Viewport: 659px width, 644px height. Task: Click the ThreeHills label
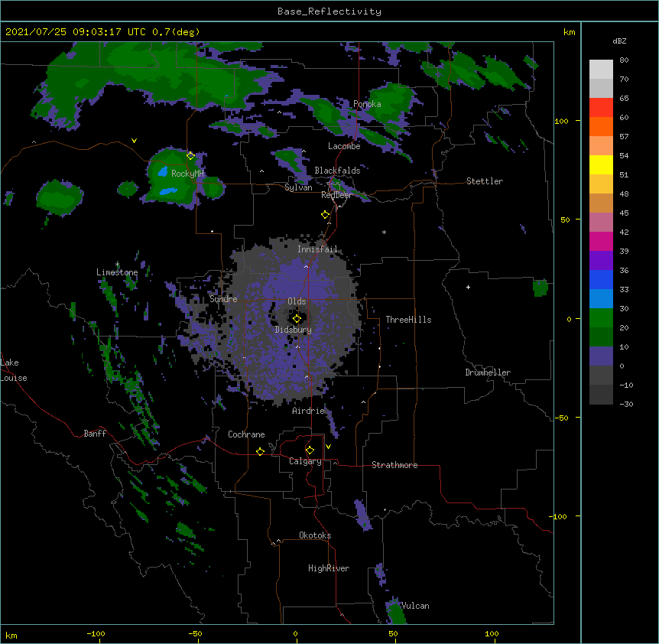click(408, 320)
